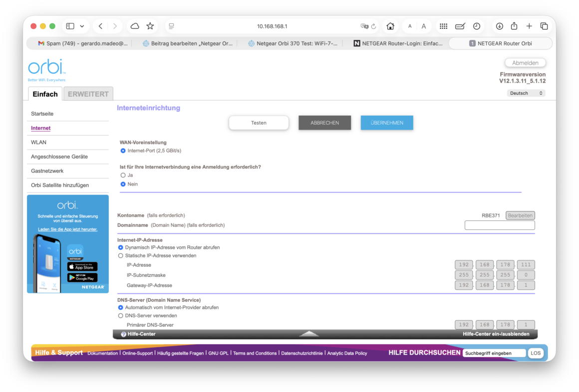This screenshot has height=392, width=579.
Task: Click Hilfe-Center ein-/ausblenden
Action: (x=496, y=334)
